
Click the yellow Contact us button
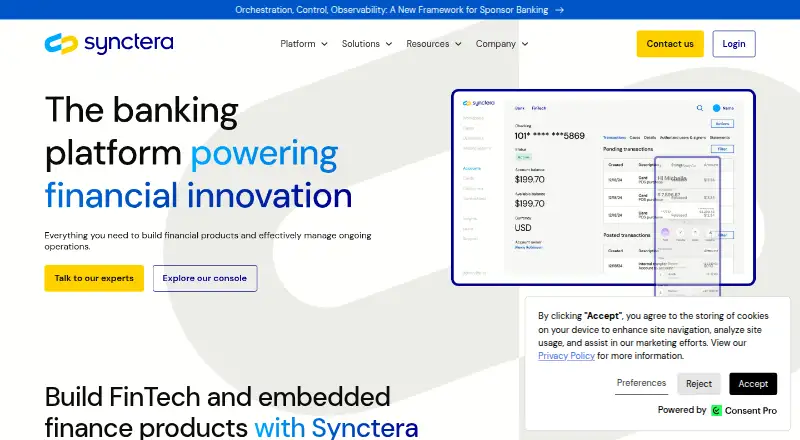[670, 44]
